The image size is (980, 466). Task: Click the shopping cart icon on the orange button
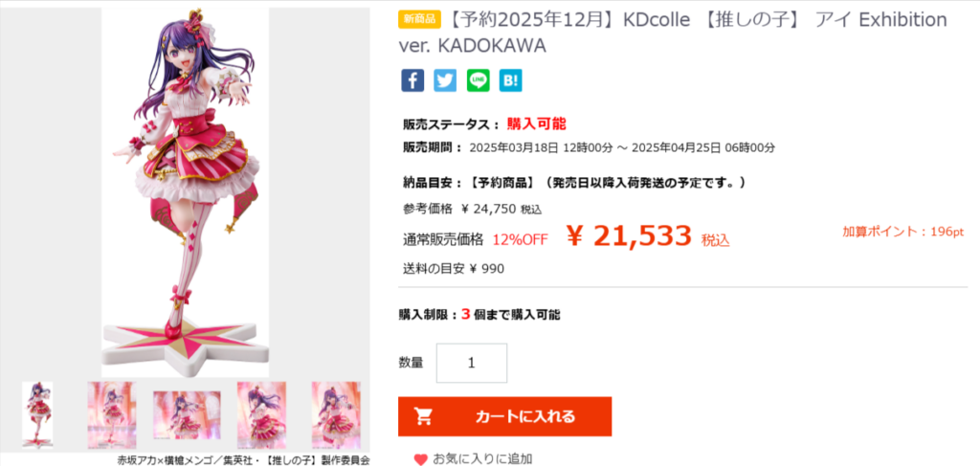pos(424,416)
